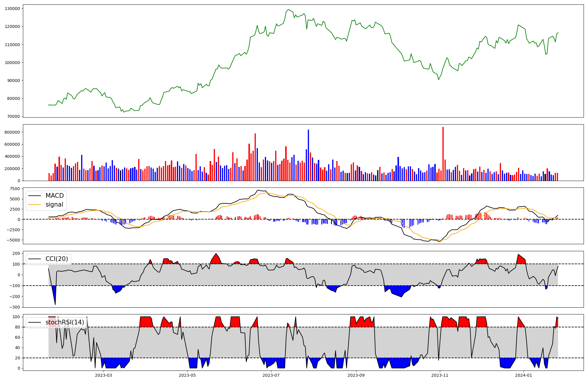Click the 800000 volume axis label
Image resolution: width=588 pixels, height=382 pixels.
[12, 132]
